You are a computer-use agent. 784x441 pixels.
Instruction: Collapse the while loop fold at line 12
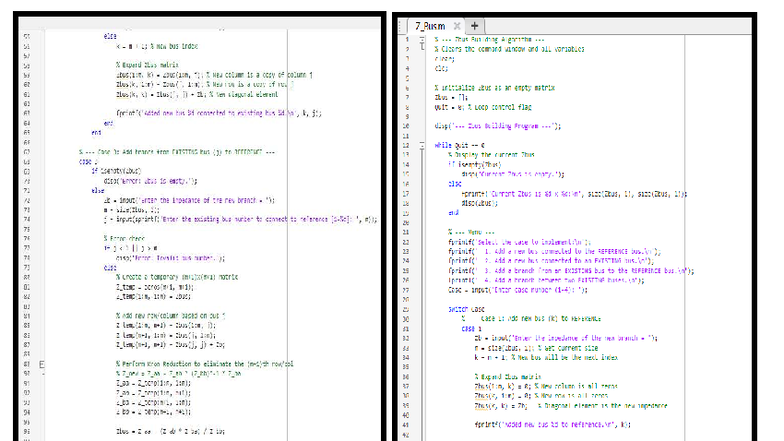[x=422, y=146]
